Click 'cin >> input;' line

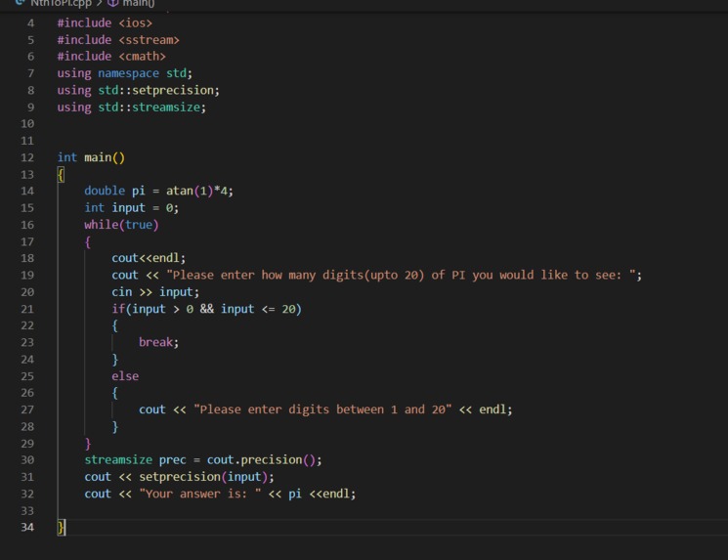tap(155, 292)
